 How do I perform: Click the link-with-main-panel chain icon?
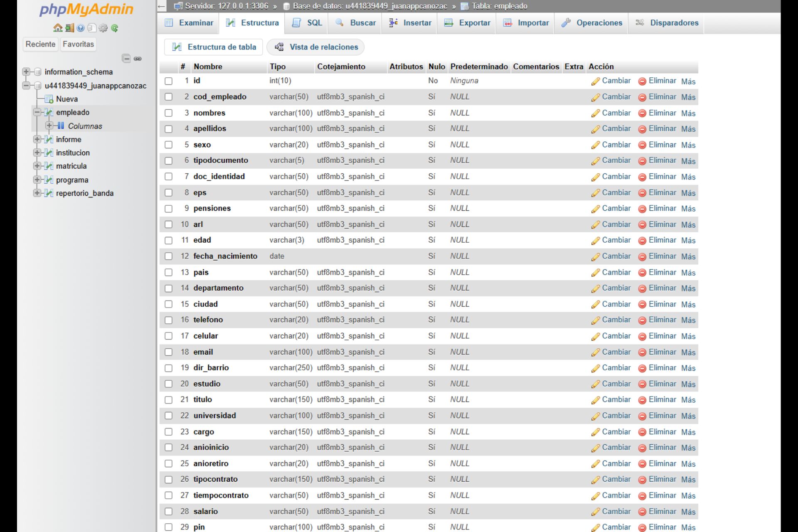coord(138,59)
